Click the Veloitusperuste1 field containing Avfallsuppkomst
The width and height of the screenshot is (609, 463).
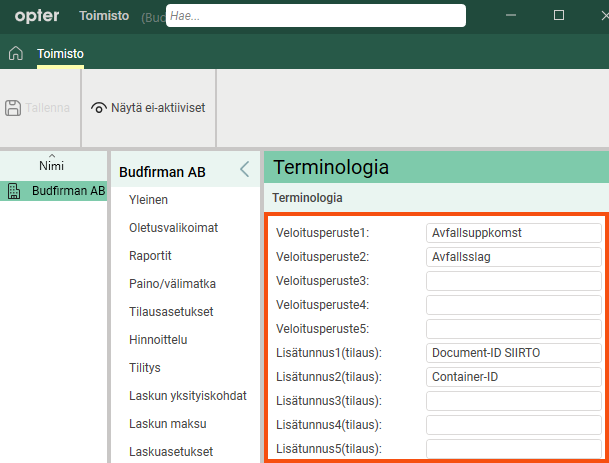pos(512,233)
